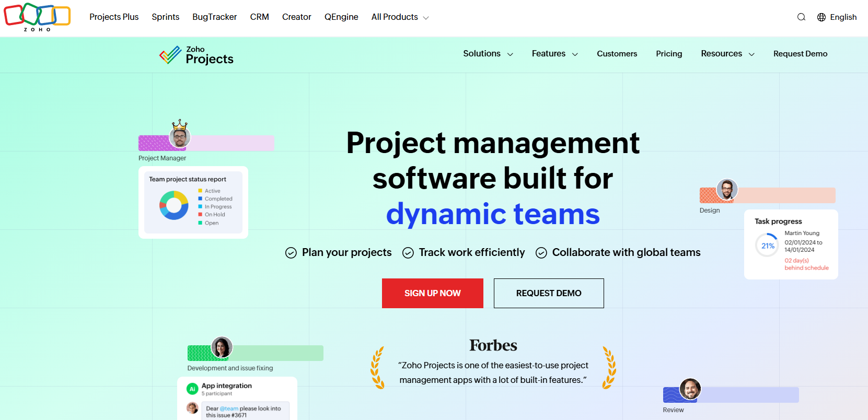868x420 pixels.
Task: Click the Forbes heading
Action: click(x=493, y=345)
